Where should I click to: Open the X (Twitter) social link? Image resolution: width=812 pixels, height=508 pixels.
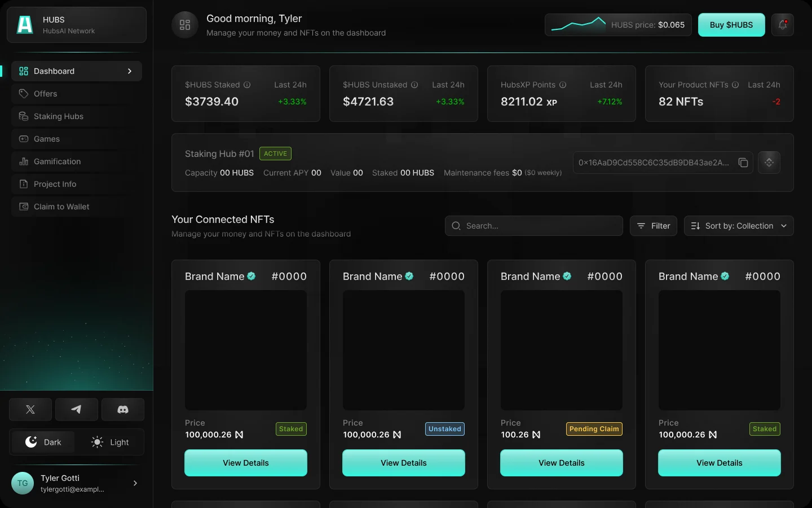pyautogui.click(x=30, y=409)
